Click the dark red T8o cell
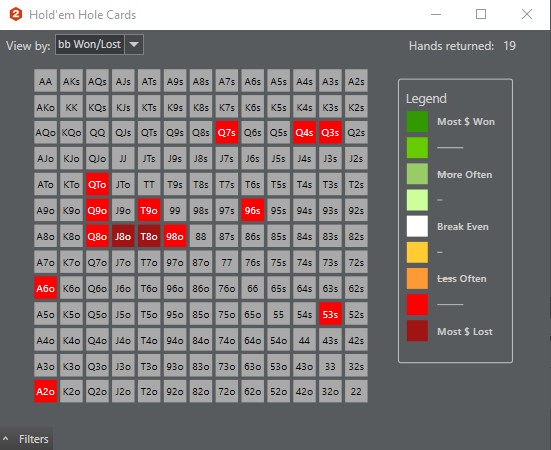 [149, 236]
